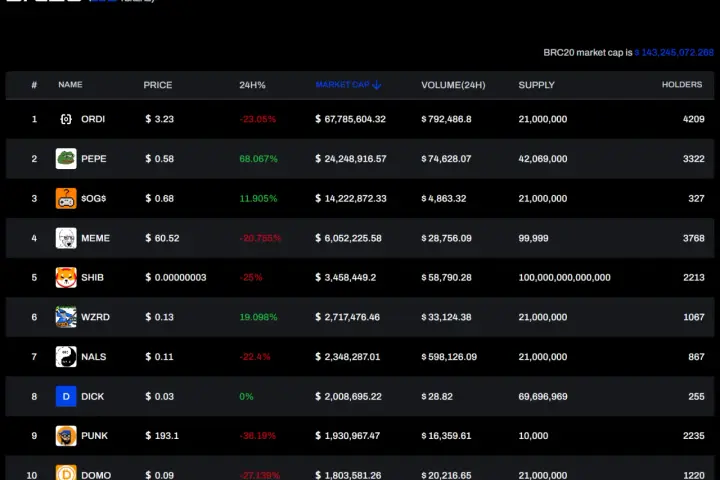Screen dimensions: 720x480
Task: Select PEPE holders count 3322
Action: click(x=693, y=158)
